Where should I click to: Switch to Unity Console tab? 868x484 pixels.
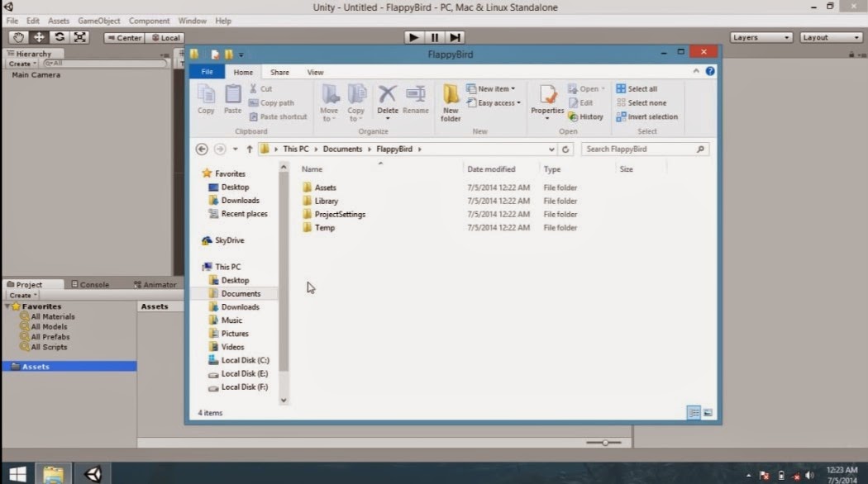90,284
